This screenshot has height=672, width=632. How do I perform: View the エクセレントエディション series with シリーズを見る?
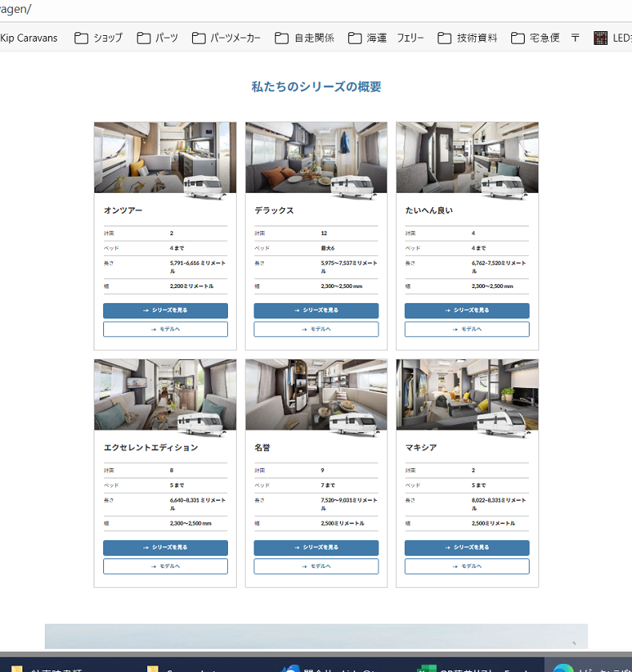point(166,547)
